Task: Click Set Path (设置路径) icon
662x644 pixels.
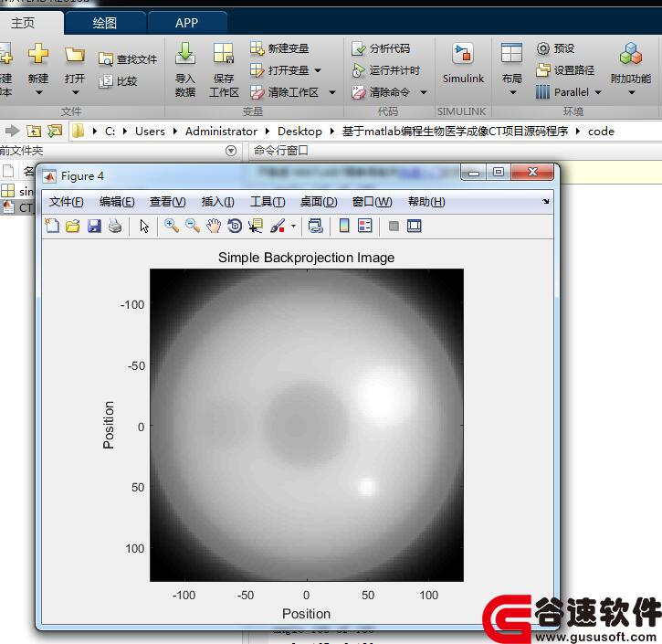Action: click(543, 70)
